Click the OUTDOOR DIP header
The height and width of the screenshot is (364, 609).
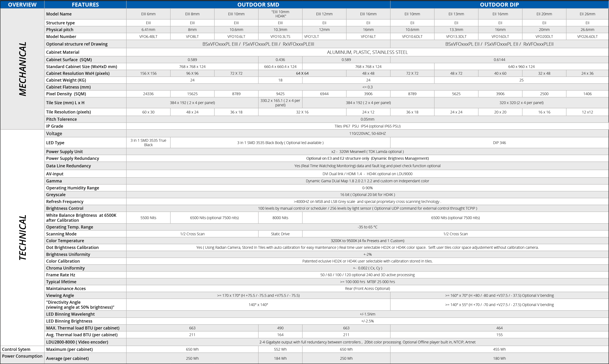(x=499, y=5)
